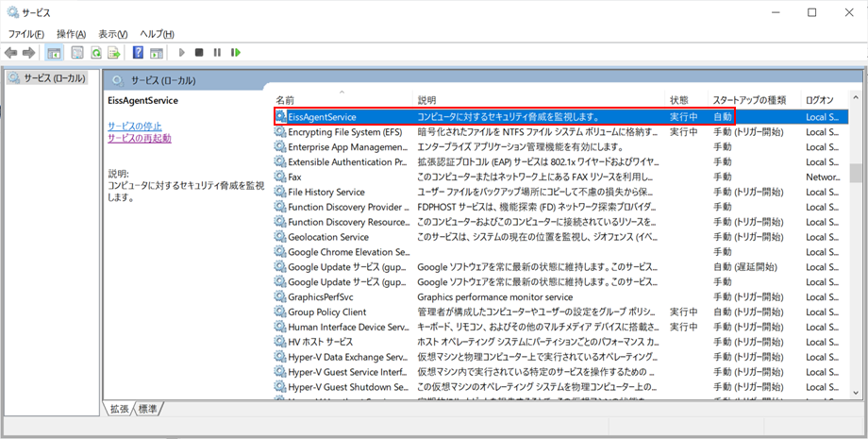Click the gear icon beside File History Service
The height and width of the screenshot is (439, 868).
pos(280,192)
